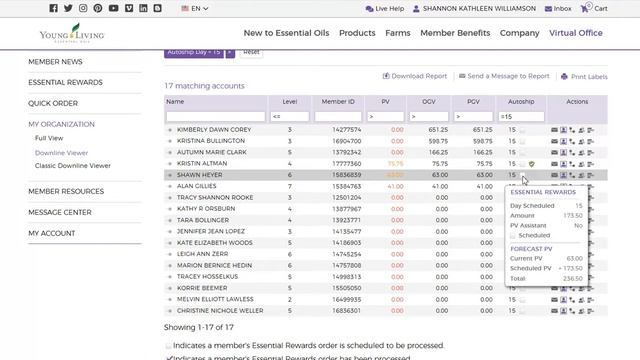
Task: Click the Autoship filter input field
Action: click(x=521, y=117)
